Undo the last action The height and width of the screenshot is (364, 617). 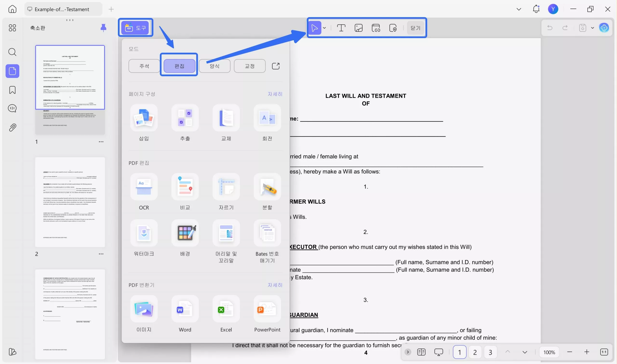(x=550, y=28)
